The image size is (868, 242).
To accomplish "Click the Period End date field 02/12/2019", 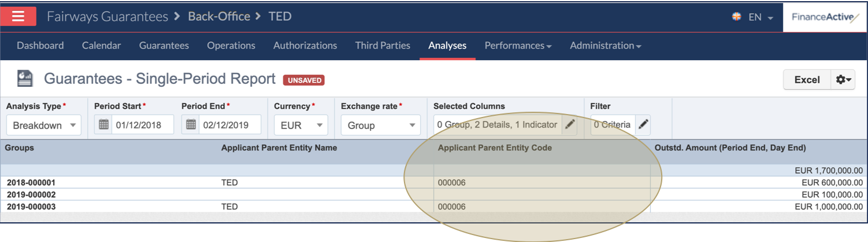I will [230, 124].
